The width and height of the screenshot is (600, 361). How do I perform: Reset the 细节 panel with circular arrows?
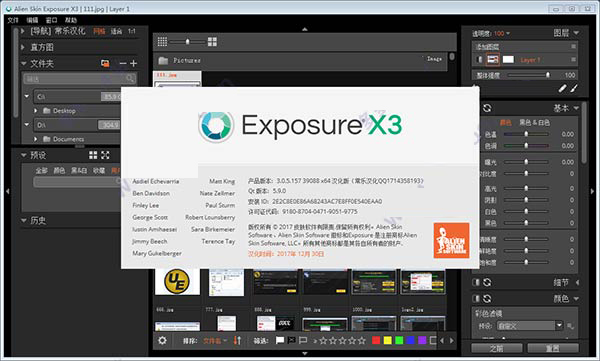click(487, 283)
